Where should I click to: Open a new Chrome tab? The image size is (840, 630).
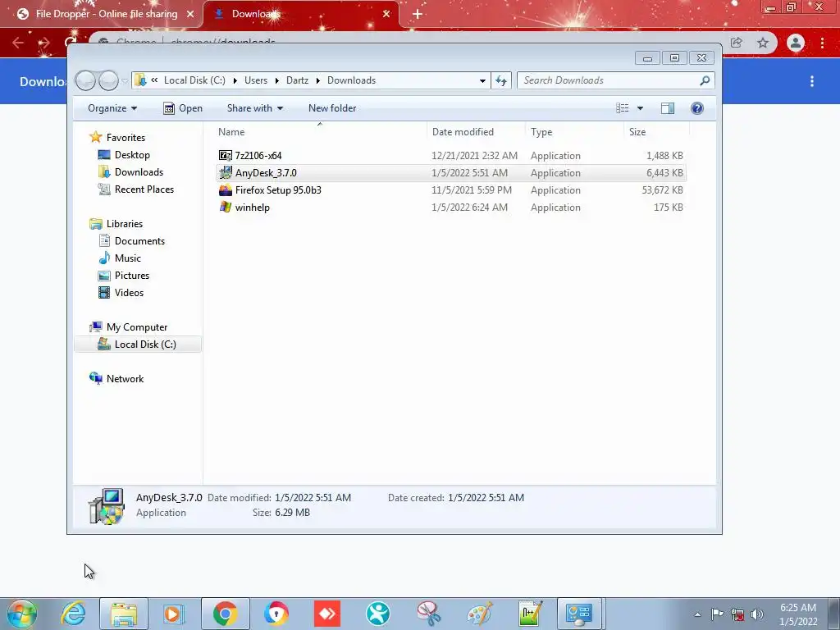[418, 14]
